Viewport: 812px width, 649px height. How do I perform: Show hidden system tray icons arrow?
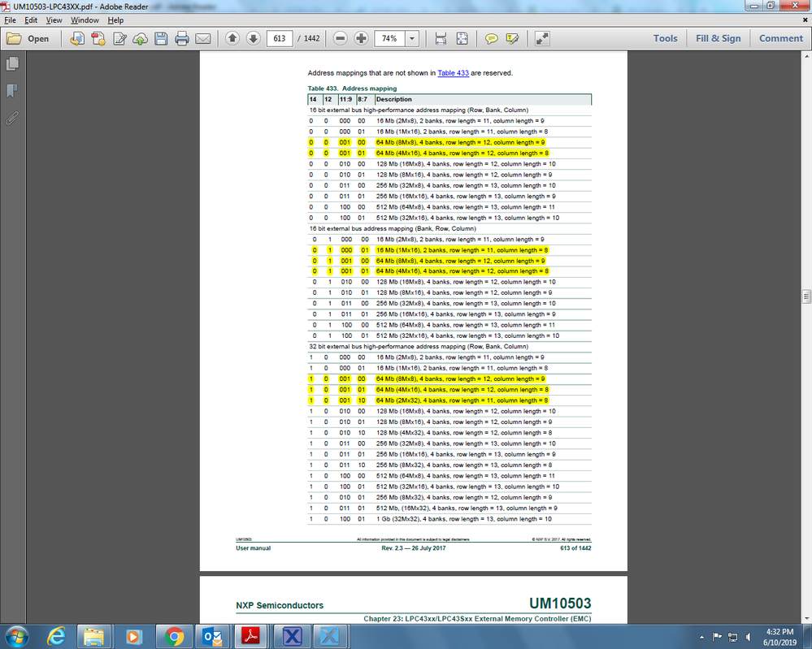click(701, 637)
